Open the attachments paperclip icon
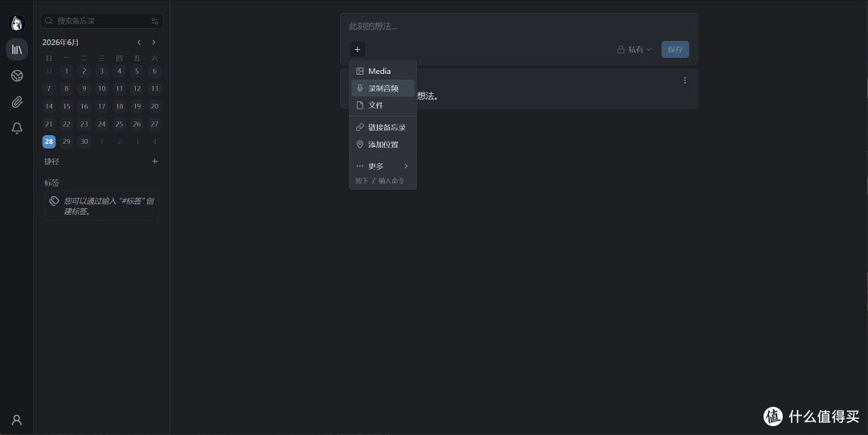The height and width of the screenshot is (435, 868). click(x=17, y=102)
